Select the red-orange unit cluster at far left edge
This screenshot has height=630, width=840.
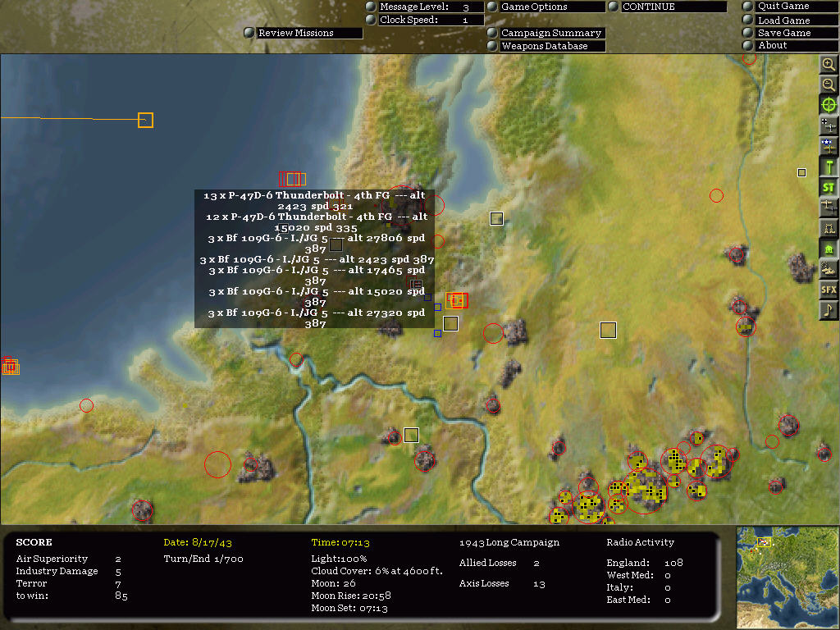pyautogui.click(x=10, y=366)
